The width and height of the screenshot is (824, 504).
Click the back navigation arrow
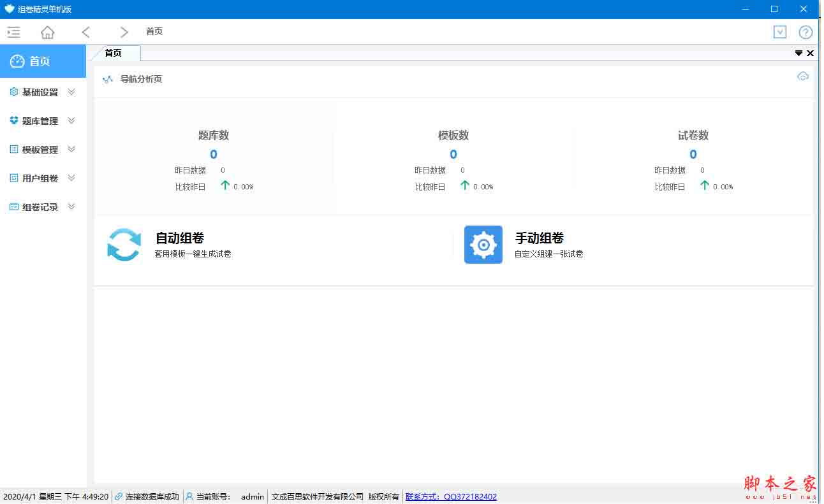click(x=86, y=31)
